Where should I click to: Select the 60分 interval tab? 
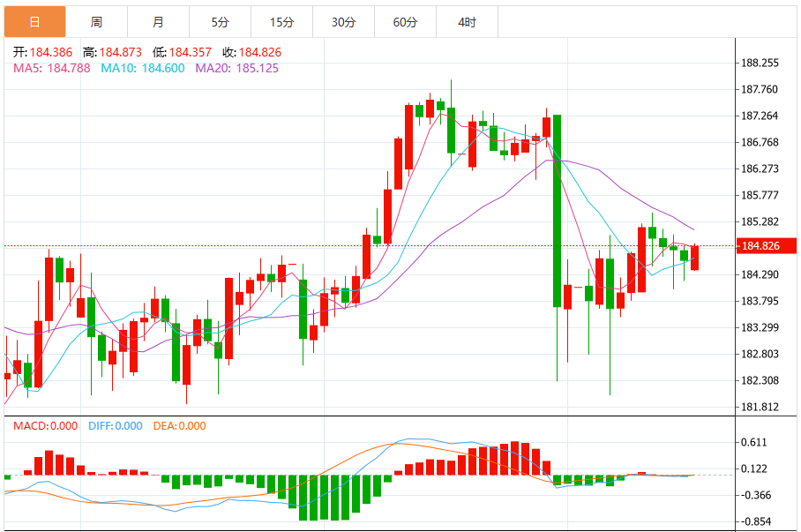coord(406,22)
